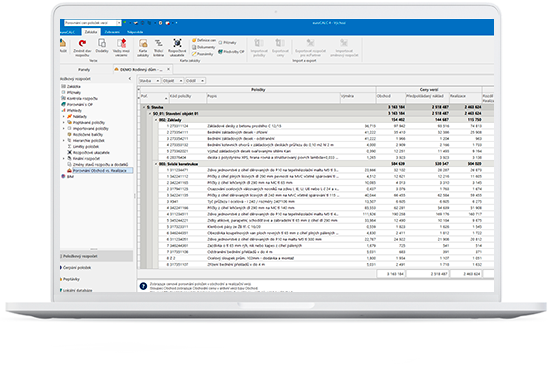This screenshot has height=382, width=550.
Task: Open the Čerpání položek panel section
Action: coord(77,268)
